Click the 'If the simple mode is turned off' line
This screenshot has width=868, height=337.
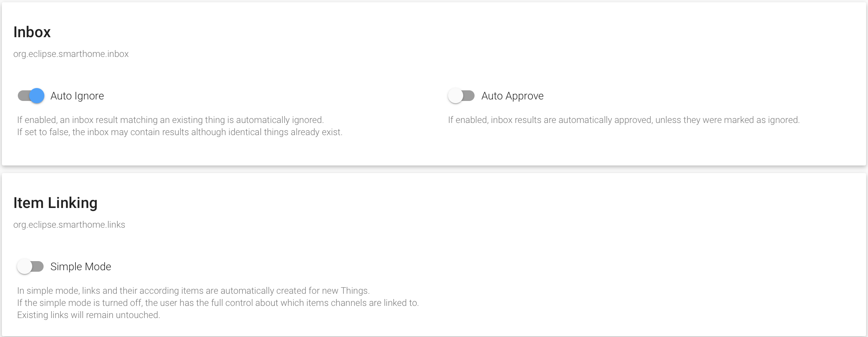coord(218,303)
